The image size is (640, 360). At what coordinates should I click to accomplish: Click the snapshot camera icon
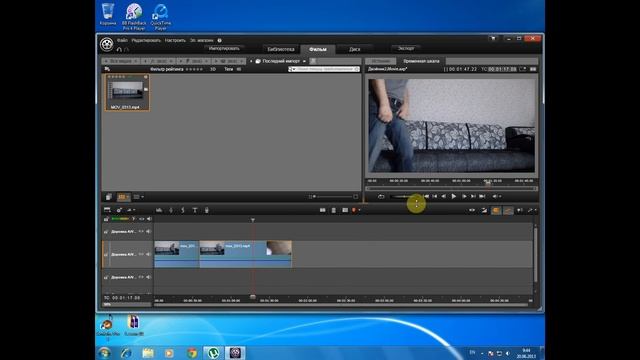[345, 210]
